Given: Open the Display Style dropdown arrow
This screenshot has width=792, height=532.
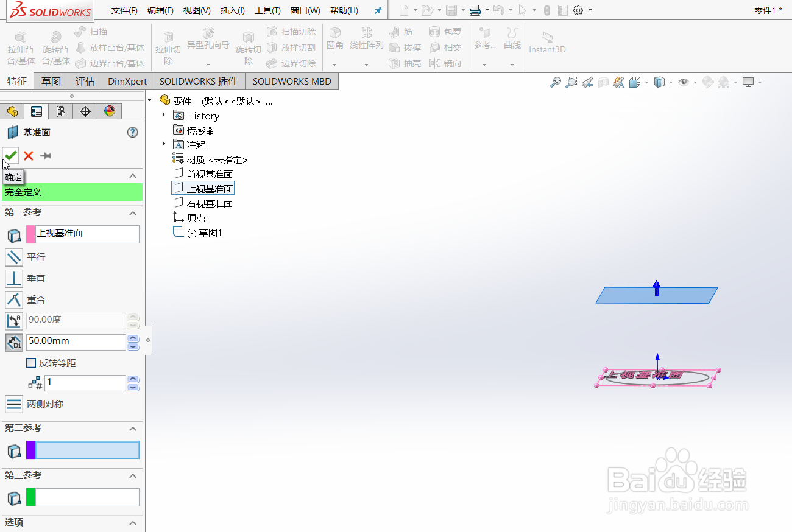Looking at the screenshot, I should pyautogui.click(x=670, y=82).
